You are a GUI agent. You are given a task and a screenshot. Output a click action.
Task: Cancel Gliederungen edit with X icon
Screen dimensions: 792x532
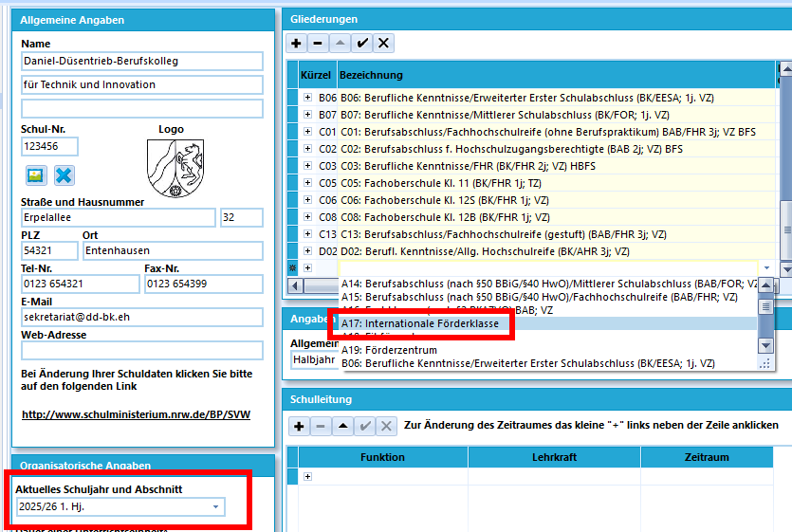384,44
